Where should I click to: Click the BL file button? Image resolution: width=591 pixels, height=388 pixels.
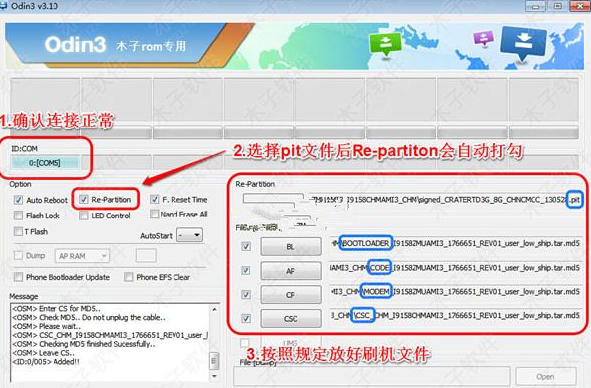291,247
